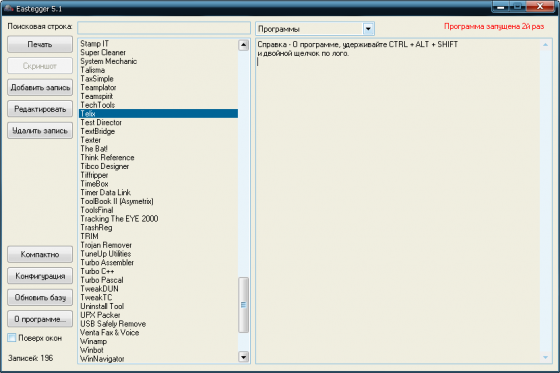Select The Bat! entry in the list
The height and width of the screenshot is (373, 560).
coord(94,149)
